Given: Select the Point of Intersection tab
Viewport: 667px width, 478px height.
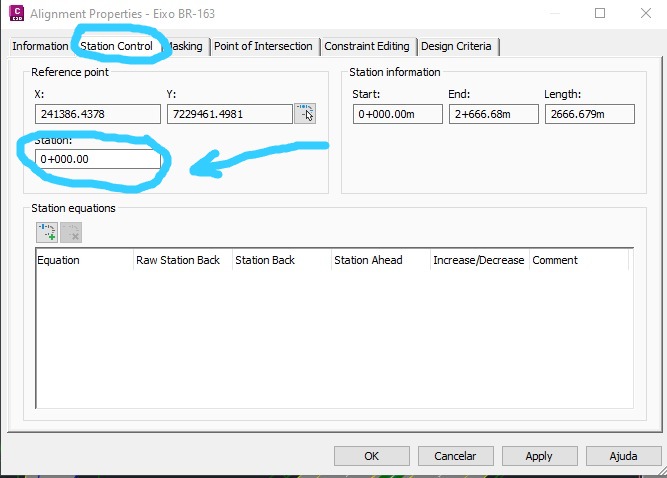Looking at the screenshot, I should coord(264,47).
